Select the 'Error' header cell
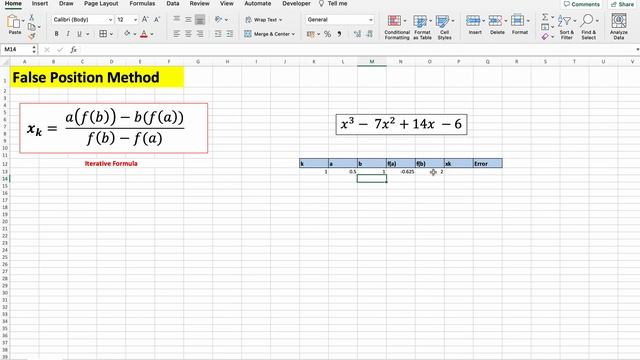This screenshot has height=360, width=640. click(x=488, y=163)
